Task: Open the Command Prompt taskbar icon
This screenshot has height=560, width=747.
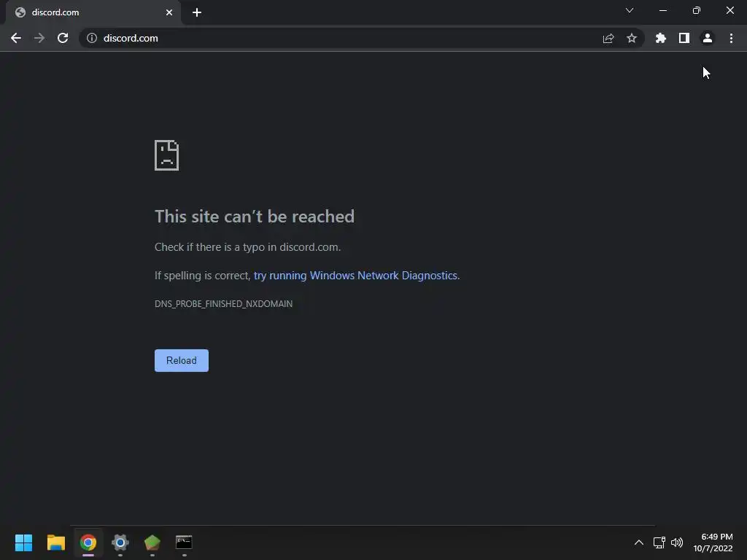Action: click(184, 542)
